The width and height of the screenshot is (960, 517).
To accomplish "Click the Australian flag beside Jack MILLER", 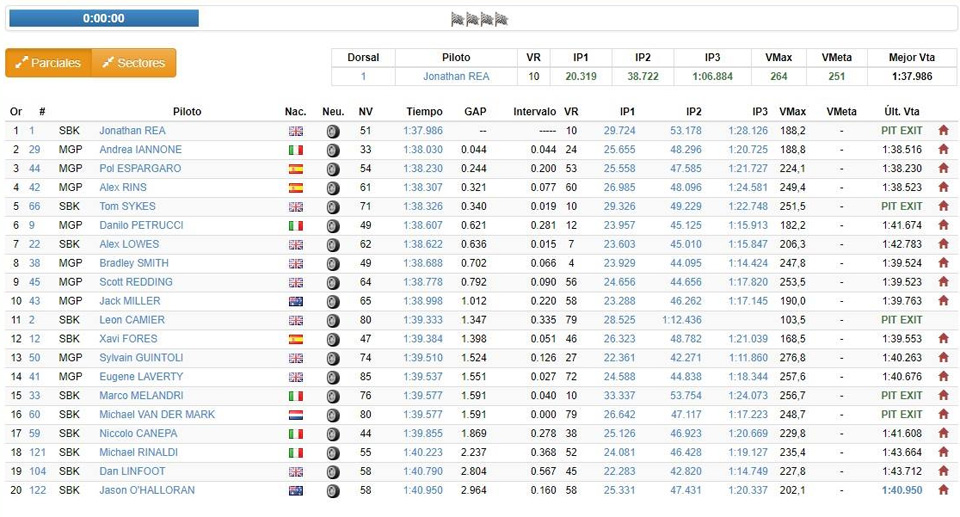I will (x=296, y=301).
